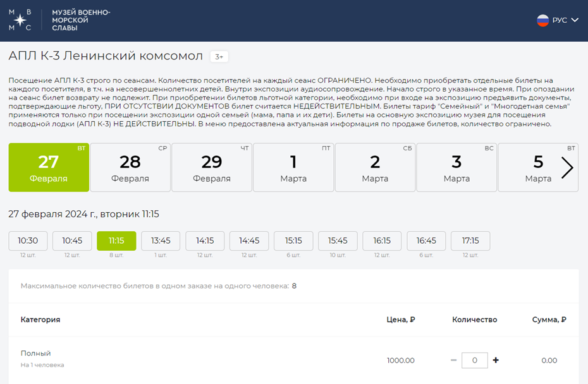Viewport: 588px width, 384px height.
Task: Click the АПЛ К-3 Ленинский комсомол heading
Action: pyautogui.click(x=106, y=56)
